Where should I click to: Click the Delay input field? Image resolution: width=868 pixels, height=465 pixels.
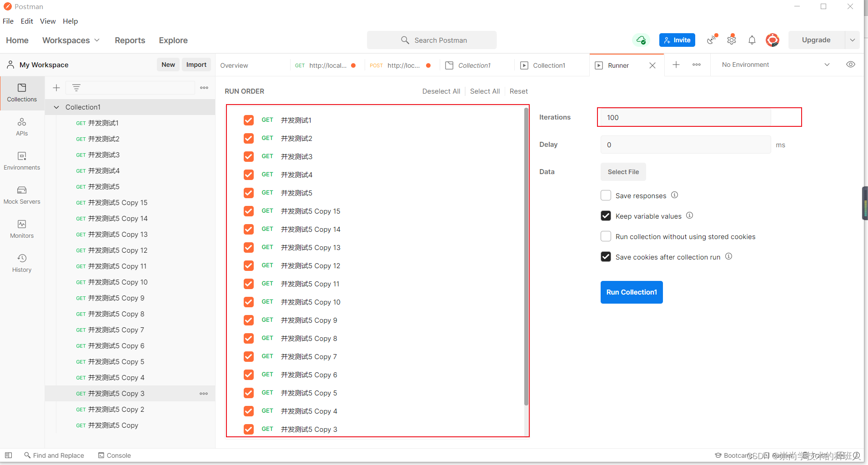point(686,145)
